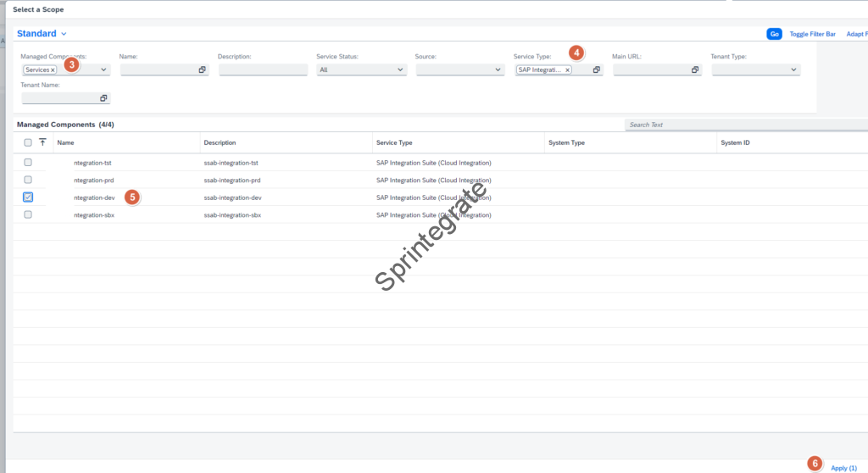Viewport: 868px width, 473px height.
Task: Check the ntegration-tst row checkbox
Action: (28, 162)
